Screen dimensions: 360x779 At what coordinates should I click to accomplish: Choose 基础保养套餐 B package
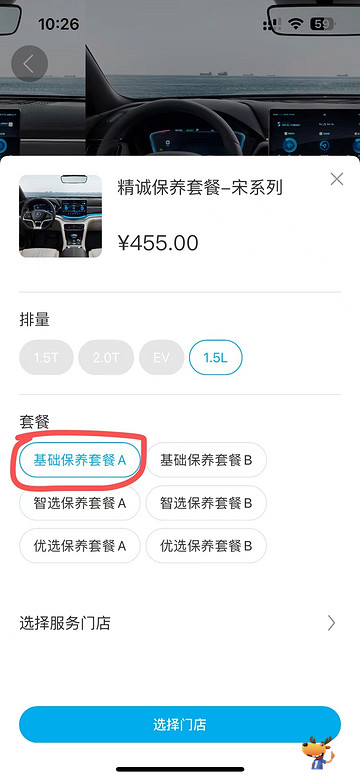206,460
